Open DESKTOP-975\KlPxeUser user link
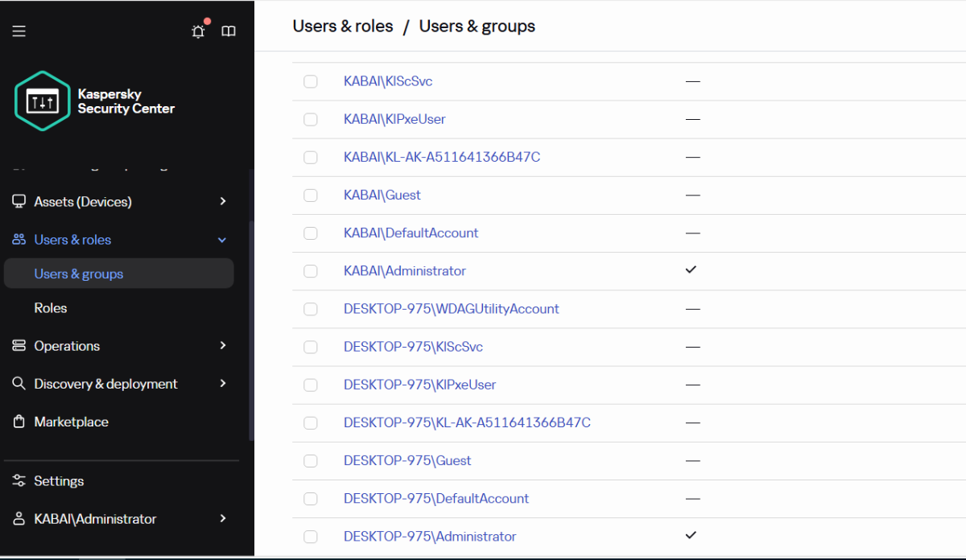Viewport: 966px width, 560px height. click(x=419, y=385)
